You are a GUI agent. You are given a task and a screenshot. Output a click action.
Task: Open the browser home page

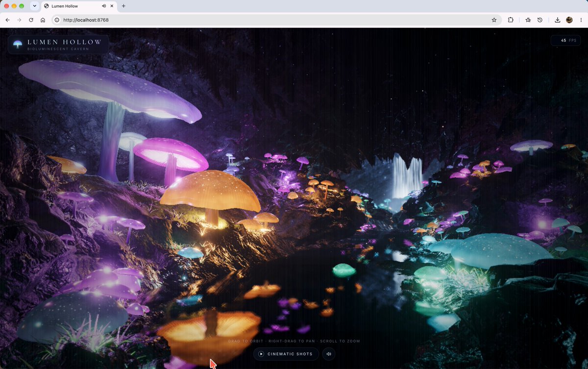tap(43, 20)
